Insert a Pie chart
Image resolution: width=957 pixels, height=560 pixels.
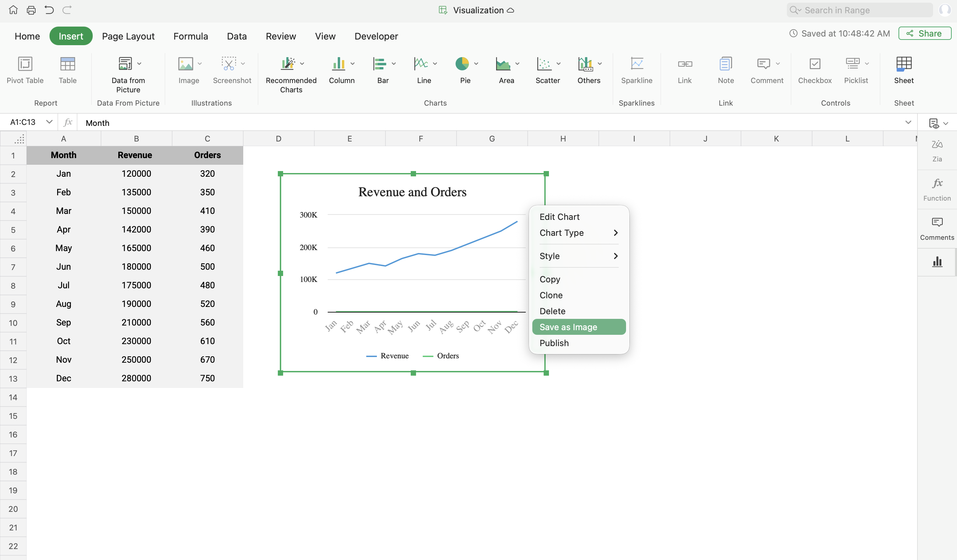pyautogui.click(x=462, y=64)
